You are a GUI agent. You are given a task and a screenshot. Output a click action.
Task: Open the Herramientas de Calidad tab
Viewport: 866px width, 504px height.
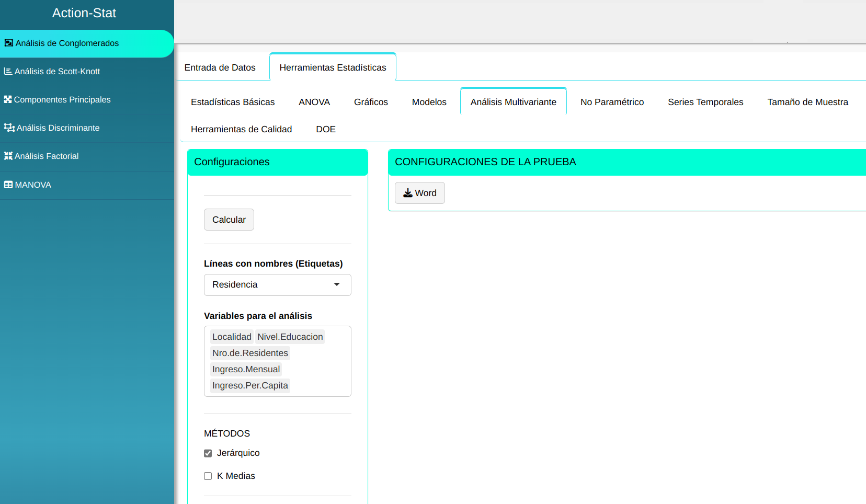coord(241,129)
